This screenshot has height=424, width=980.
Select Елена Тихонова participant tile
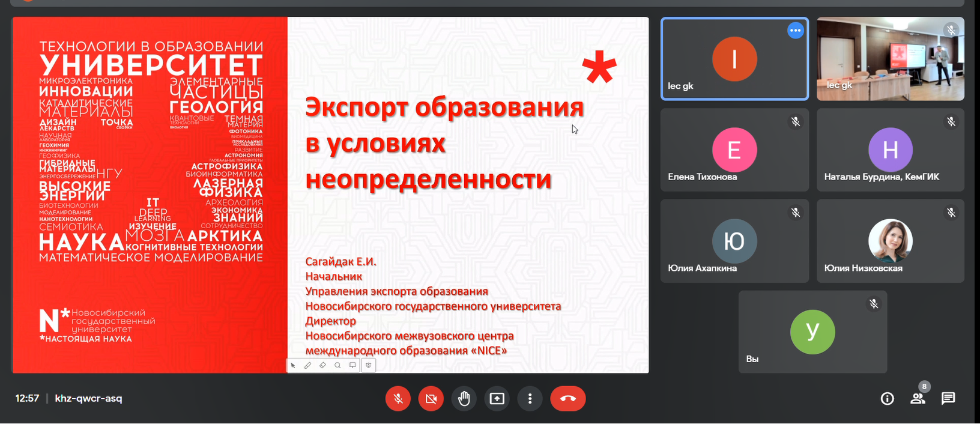coord(734,150)
